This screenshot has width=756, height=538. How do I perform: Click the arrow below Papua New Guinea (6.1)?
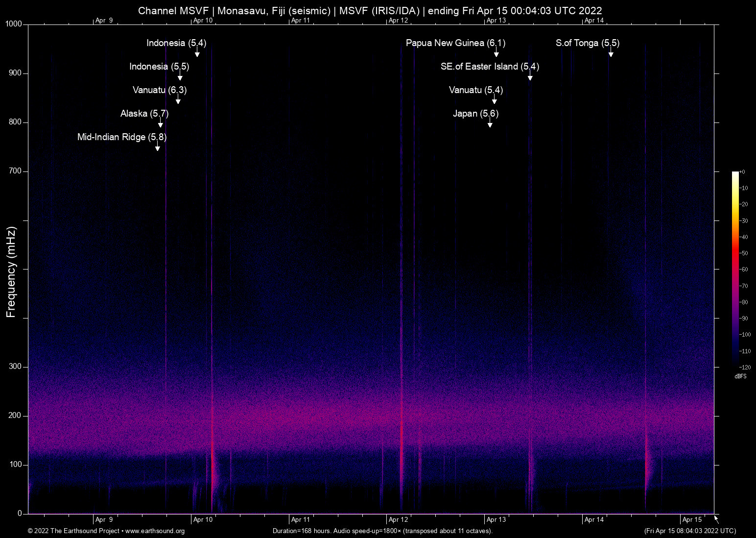[x=496, y=53]
